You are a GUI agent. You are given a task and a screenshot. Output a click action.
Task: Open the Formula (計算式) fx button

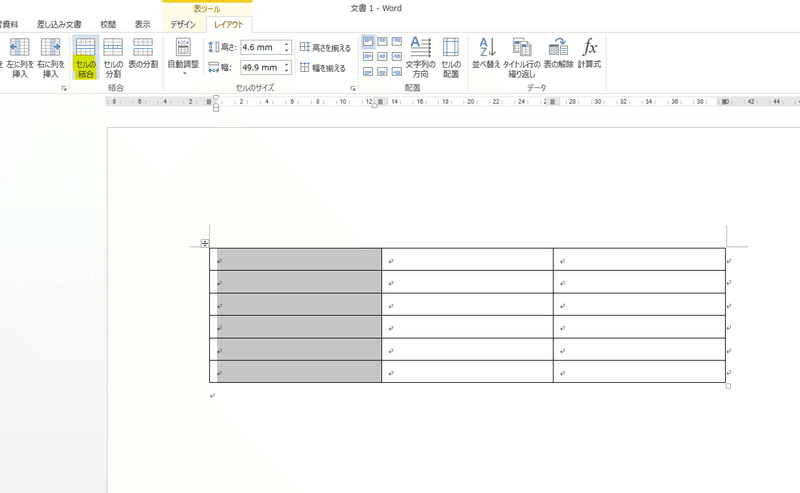[589, 53]
